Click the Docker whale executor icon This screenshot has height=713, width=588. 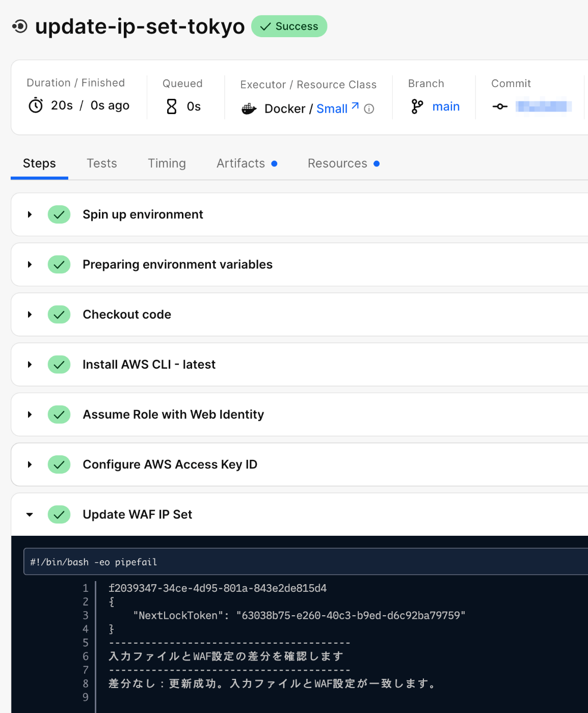[249, 108]
